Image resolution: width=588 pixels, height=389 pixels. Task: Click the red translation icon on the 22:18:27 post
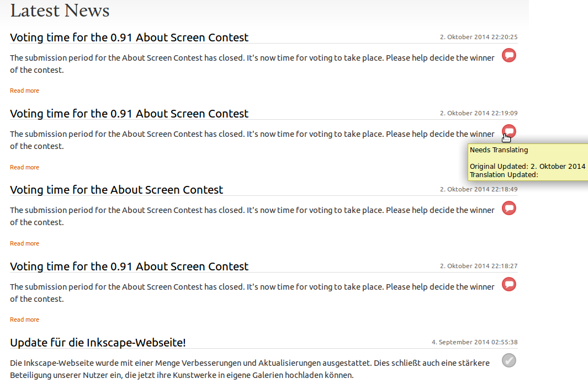tap(509, 284)
